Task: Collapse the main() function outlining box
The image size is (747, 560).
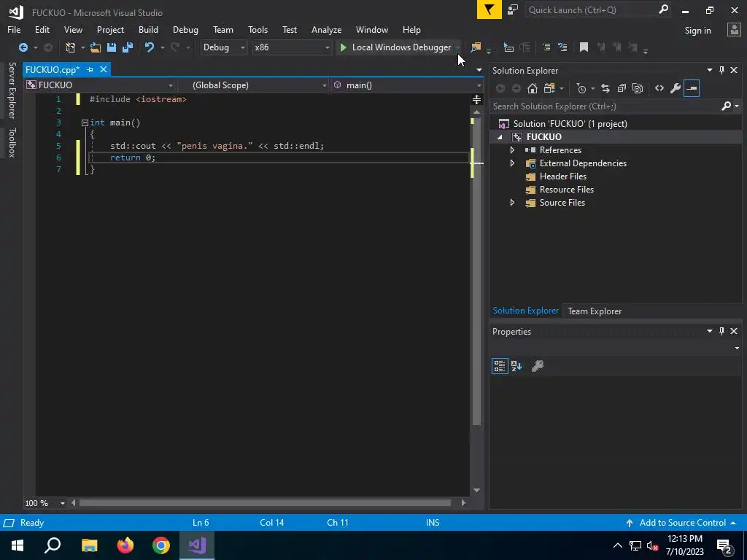Action: click(85, 122)
